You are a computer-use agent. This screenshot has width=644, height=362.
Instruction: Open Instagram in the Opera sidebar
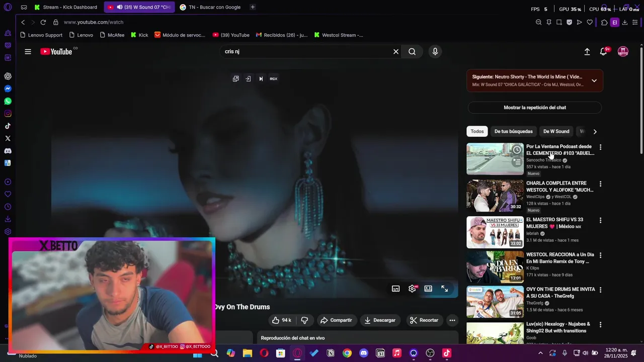8,114
